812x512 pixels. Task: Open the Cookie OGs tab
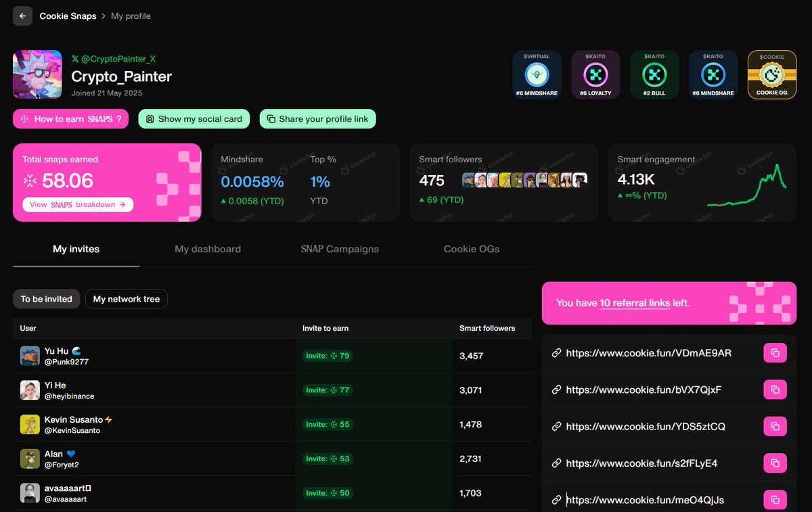(x=472, y=249)
